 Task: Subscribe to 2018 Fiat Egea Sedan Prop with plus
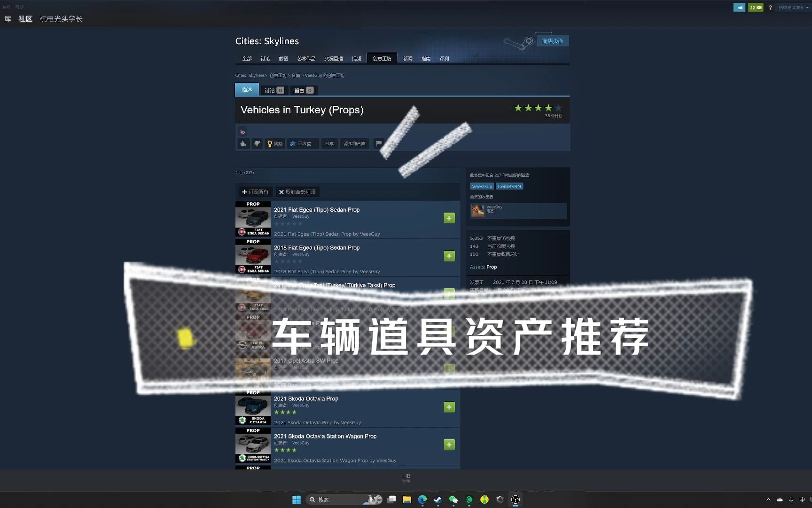(x=449, y=256)
